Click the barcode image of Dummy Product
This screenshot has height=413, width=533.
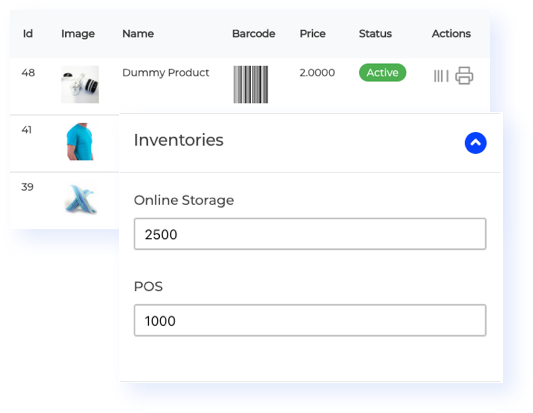tap(251, 84)
